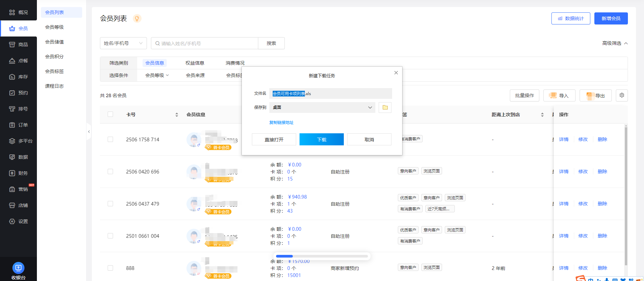Select checkbox for card 2506 1758 714
Viewport: 644px width, 281px height.
(x=110, y=140)
